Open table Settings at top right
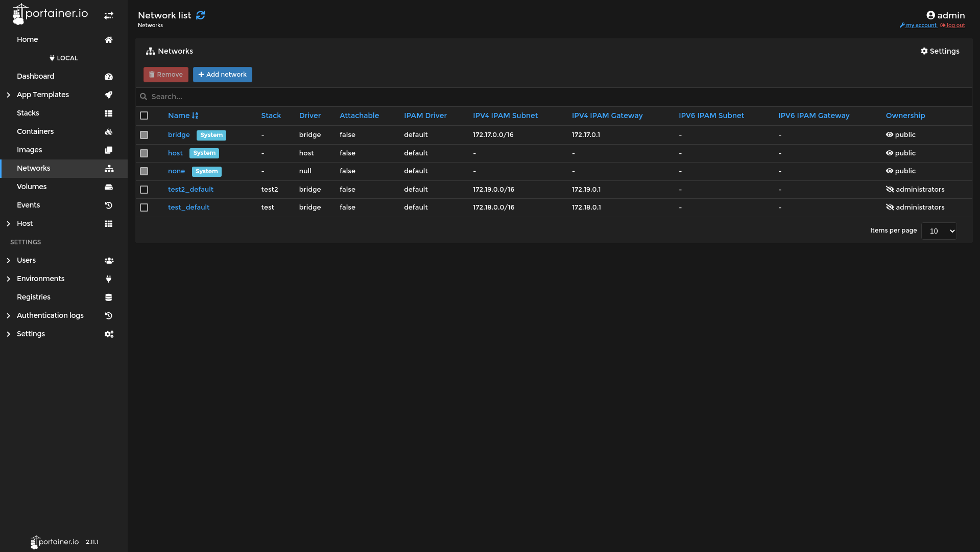Screen dimensions: 980x552 tap(940, 51)
